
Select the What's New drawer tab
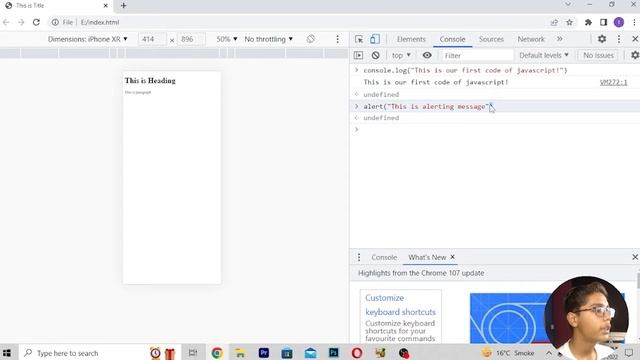427,257
